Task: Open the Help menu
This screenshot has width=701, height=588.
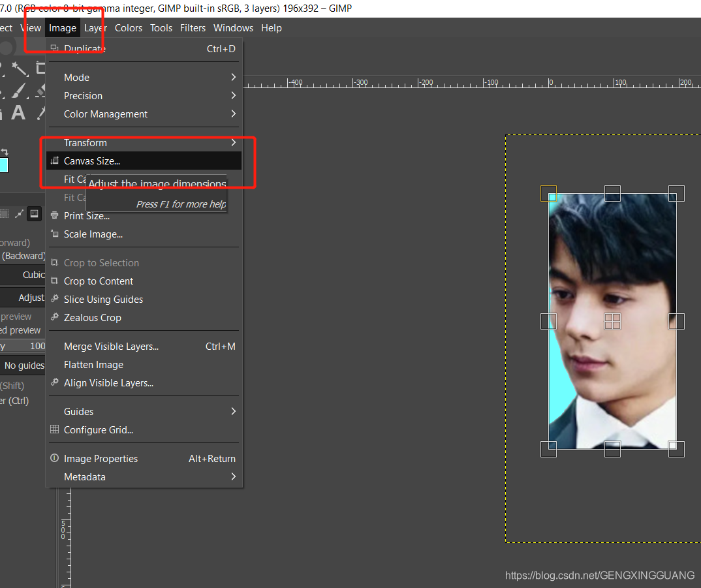Action: coord(272,27)
